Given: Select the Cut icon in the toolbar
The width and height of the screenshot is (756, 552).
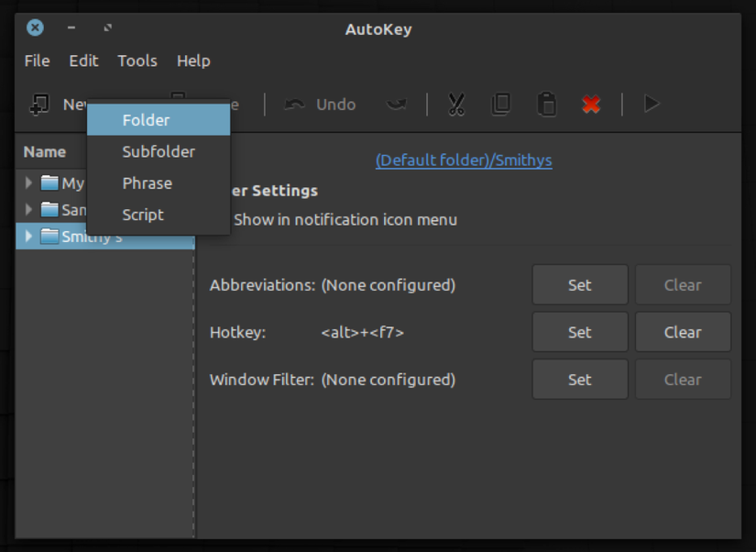Looking at the screenshot, I should (455, 104).
